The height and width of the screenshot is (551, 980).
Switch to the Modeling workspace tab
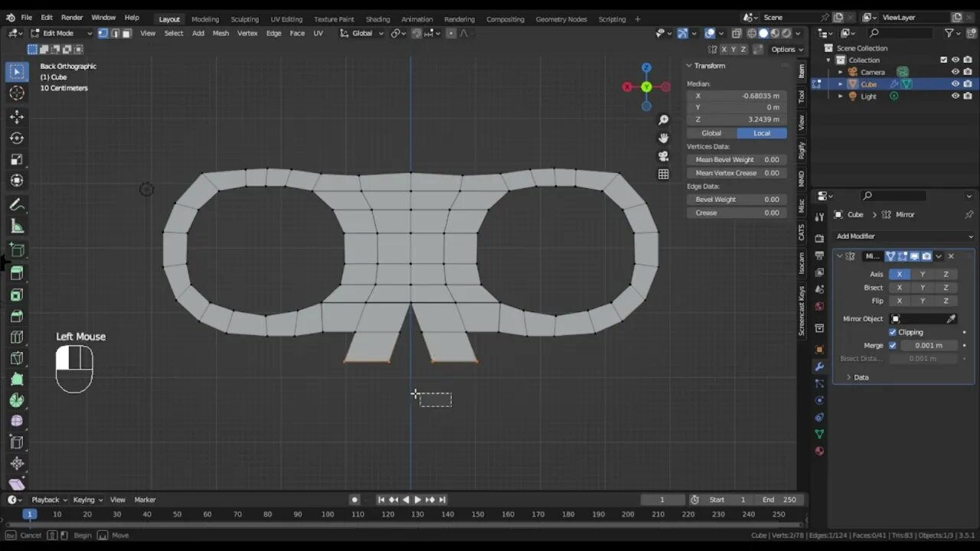tap(204, 18)
